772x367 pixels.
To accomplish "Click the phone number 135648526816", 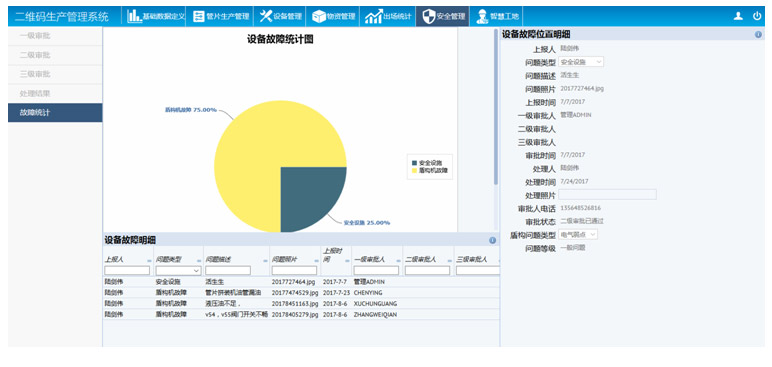I will (580, 208).
